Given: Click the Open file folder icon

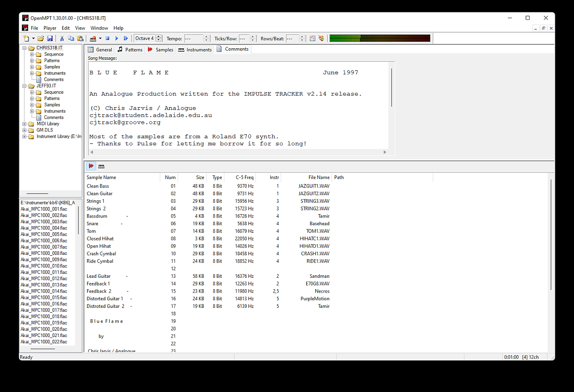Looking at the screenshot, I should pyautogui.click(x=41, y=38).
